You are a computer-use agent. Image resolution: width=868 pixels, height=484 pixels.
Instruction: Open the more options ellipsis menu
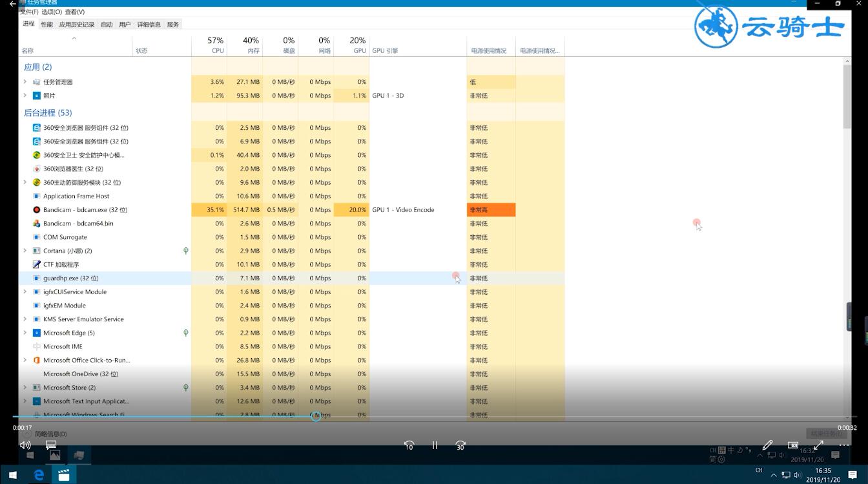(x=844, y=445)
